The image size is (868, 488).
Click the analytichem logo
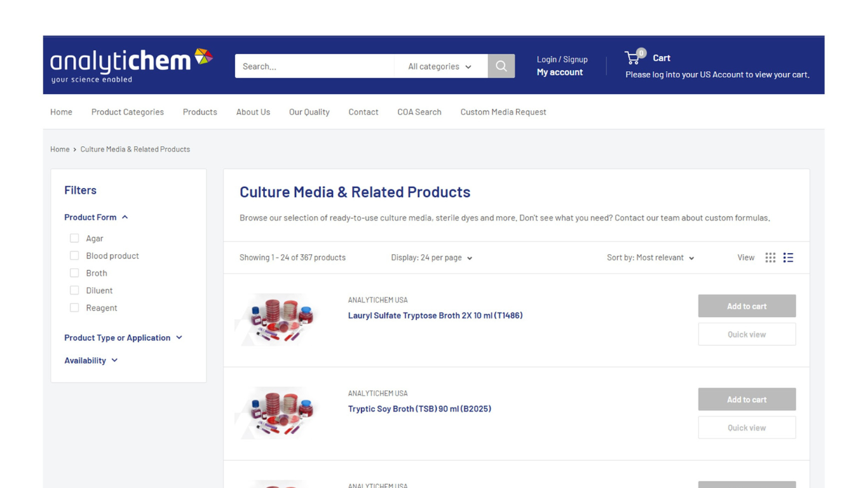tap(132, 65)
